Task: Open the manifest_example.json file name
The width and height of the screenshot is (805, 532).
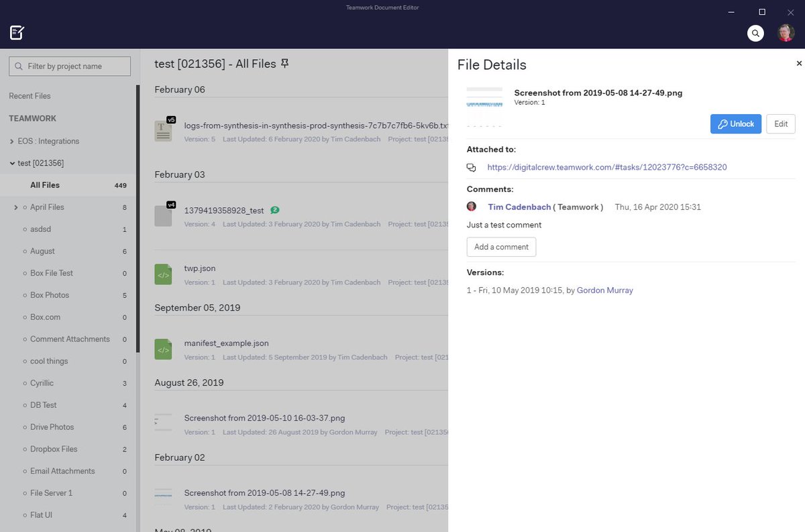Action: 227,343
